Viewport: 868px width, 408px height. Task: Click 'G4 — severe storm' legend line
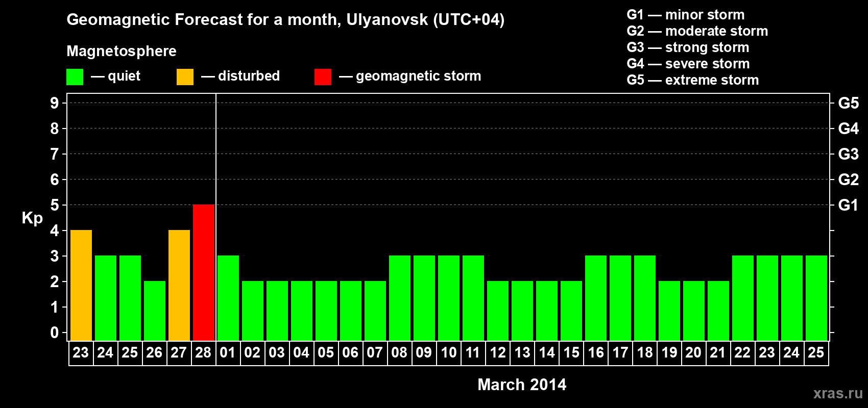(688, 64)
